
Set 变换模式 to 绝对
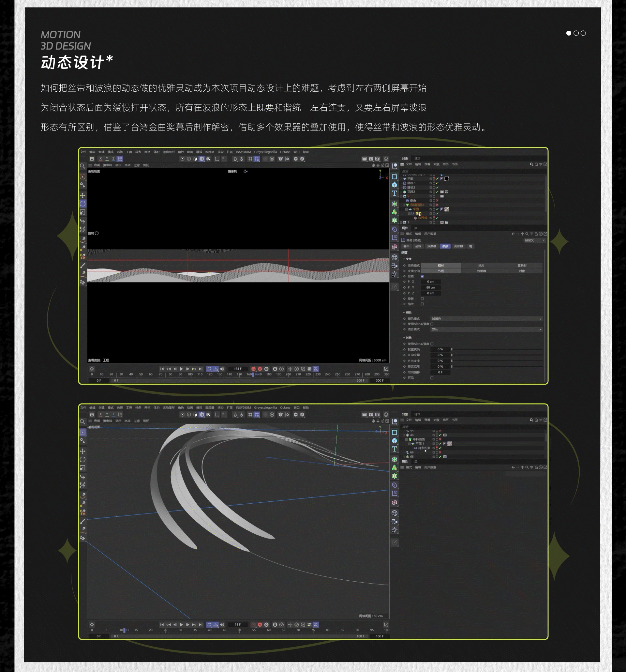coord(482,265)
